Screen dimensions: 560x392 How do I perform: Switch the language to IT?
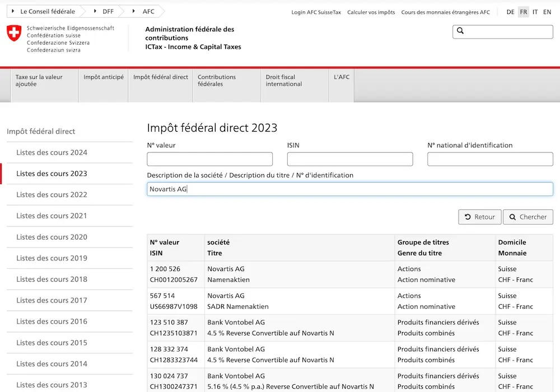pyautogui.click(x=535, y=12)
